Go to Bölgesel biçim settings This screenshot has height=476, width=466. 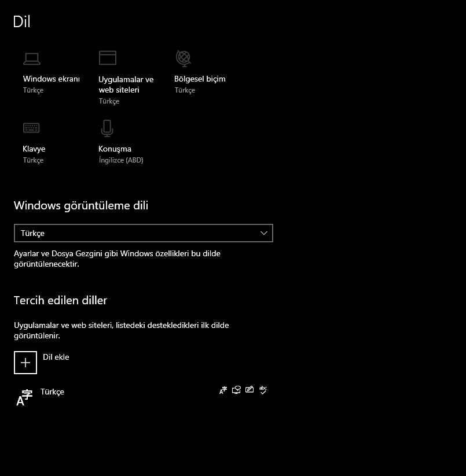pyautogui.click(x=200, y=79)
